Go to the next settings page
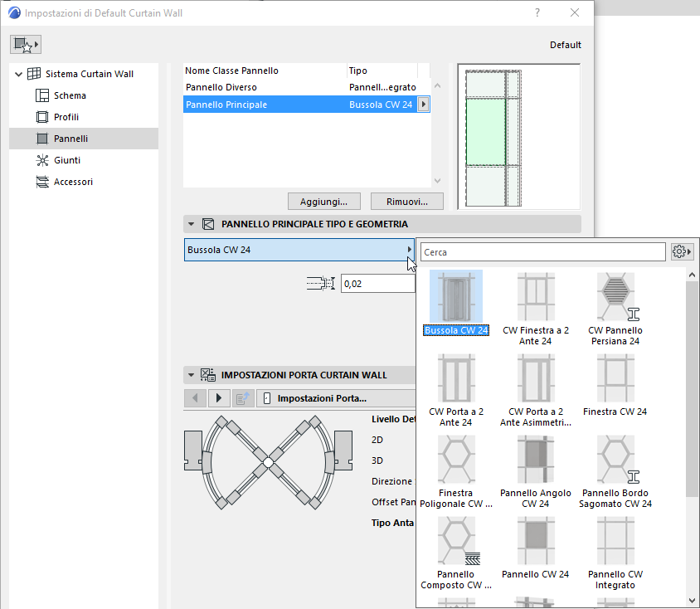Image resolution: width=700 pixels, height=609 pixels. (x=219, y=397)
